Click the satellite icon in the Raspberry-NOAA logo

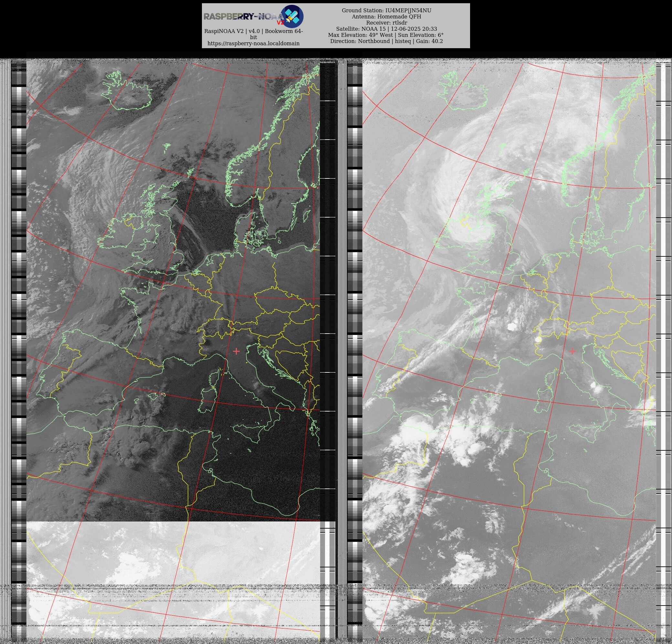[x=292, y=16]
